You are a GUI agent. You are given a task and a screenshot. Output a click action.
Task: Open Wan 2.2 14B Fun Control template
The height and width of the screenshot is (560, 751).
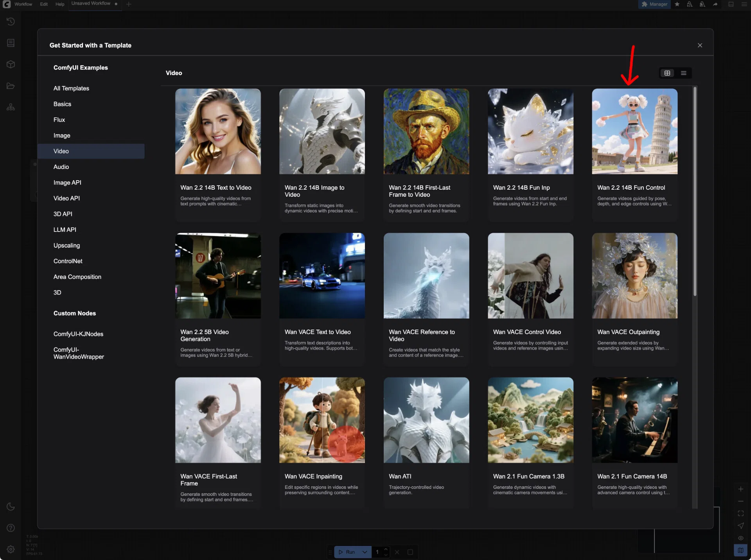click(x=634, y=155)
